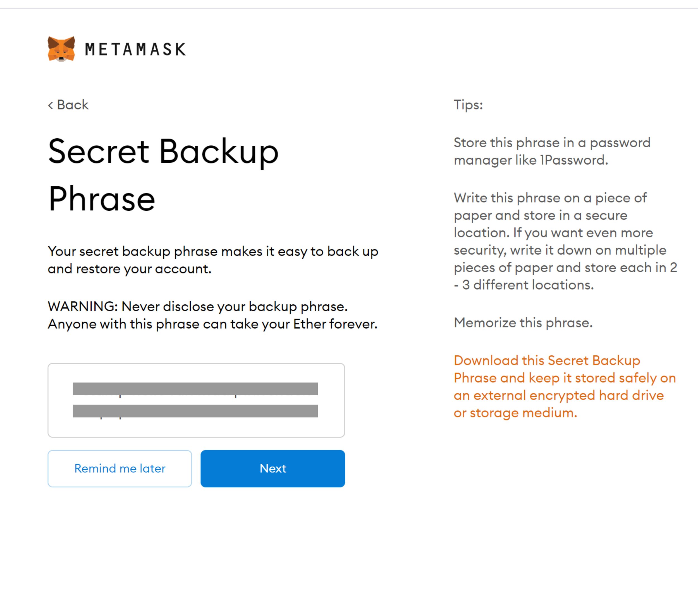Click the word 1Password in tips
This screenshot has width=698, height=616.
click(x=574, y=160)
